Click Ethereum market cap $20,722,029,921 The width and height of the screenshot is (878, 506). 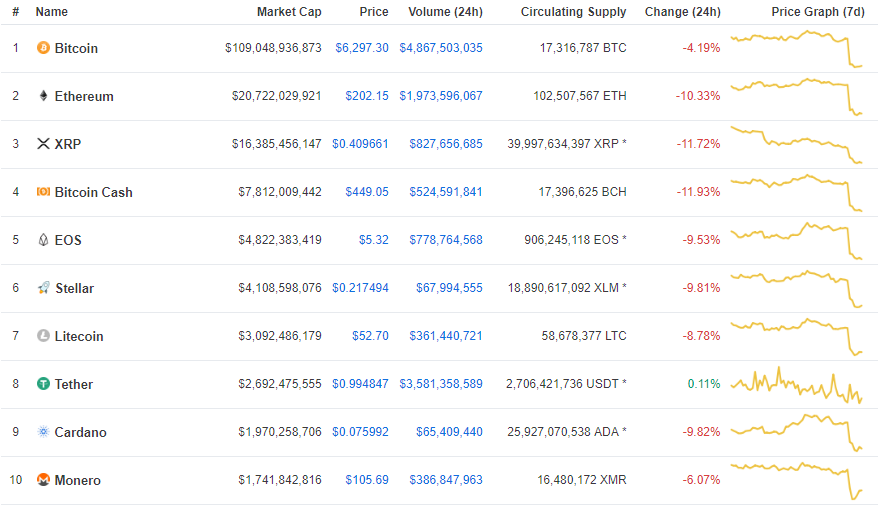(277, 96)
